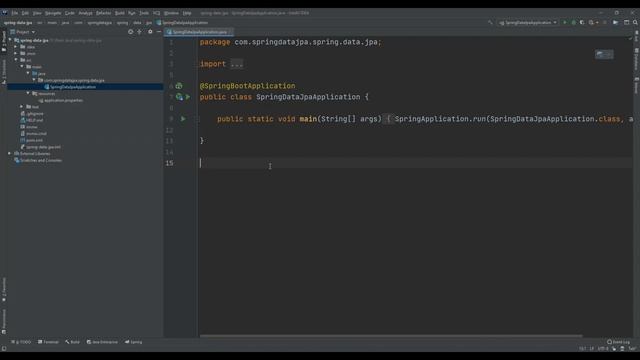Image resolution: width=640 pixels, height=360 pixels.
Task: Open the SpringDataJpaApplication run configuration dropdown
Action: coord(528,22)
